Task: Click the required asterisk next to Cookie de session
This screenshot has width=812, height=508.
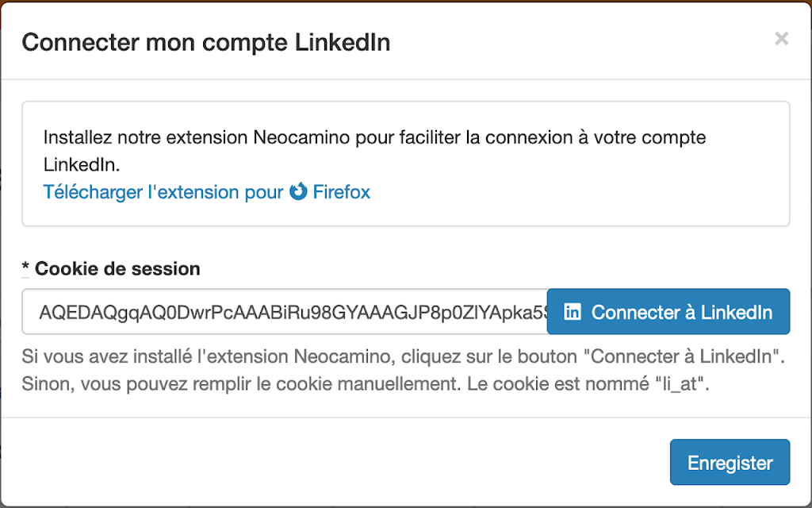Action: tap(25, 269)
